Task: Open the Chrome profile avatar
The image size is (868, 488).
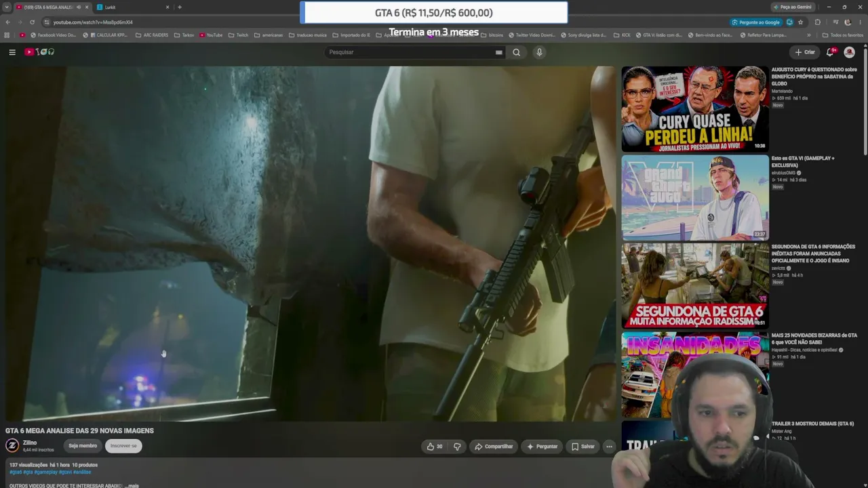Action: (848, 22)
